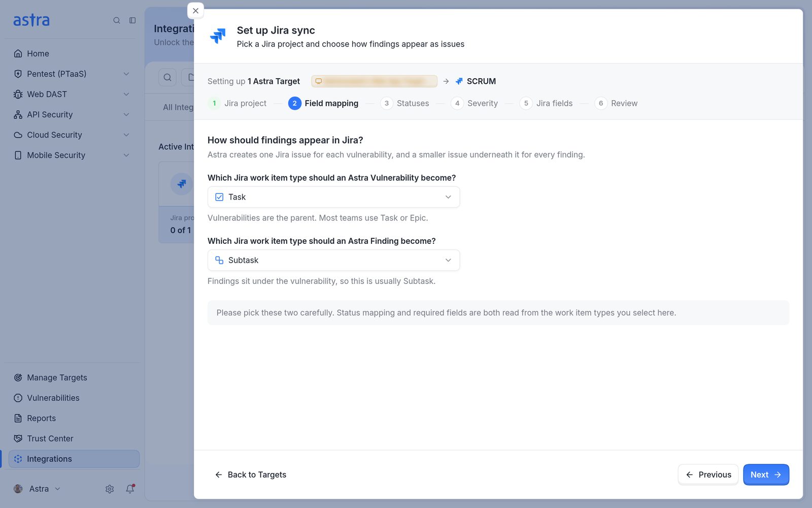Click the Mobile Security phone icon
Screen dimensions: 812x508
pos(18,155)
